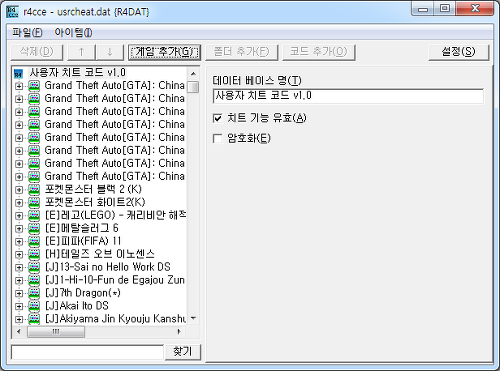
Task: Select the row text [J]Akiyama Jin Kyouju Kanshu
Action: [115, 319]
